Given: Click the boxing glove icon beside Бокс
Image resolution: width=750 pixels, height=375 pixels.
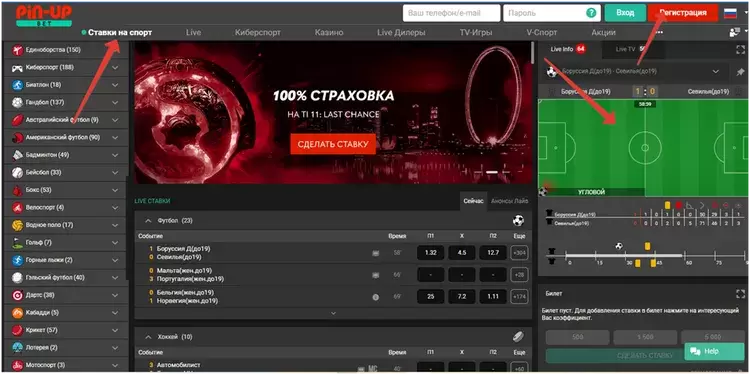Looking at the screenshot, I should [x=17, y=190].
